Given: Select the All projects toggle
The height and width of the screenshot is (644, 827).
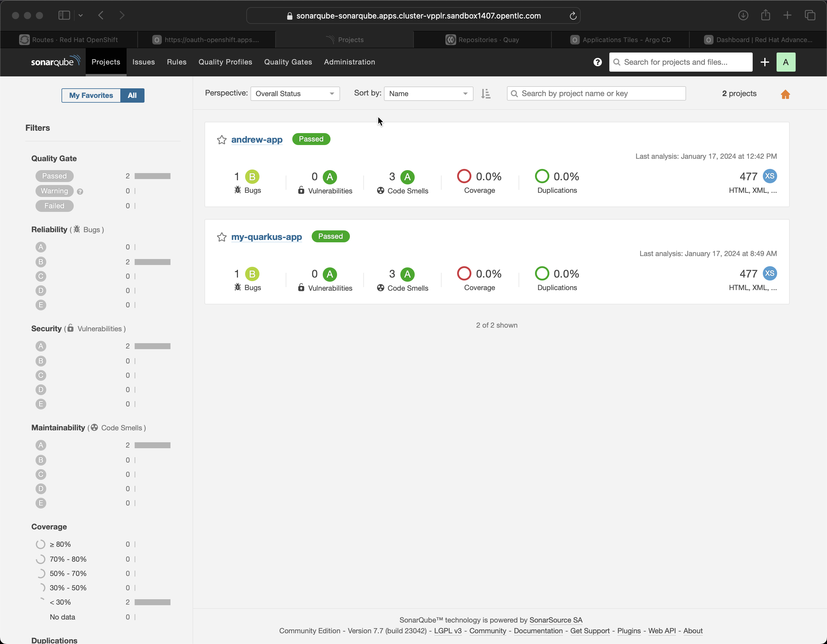Looking at the screenshot, I should tap(132, 95).
